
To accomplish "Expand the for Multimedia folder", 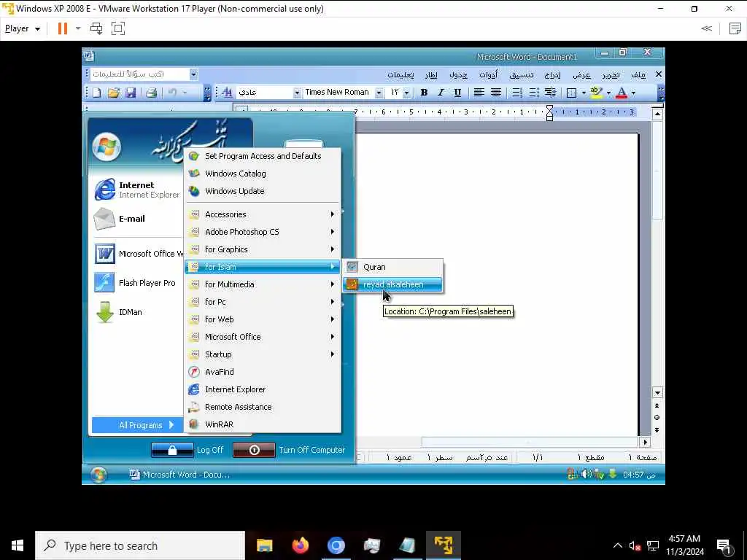I will click(x=262, y=284).
